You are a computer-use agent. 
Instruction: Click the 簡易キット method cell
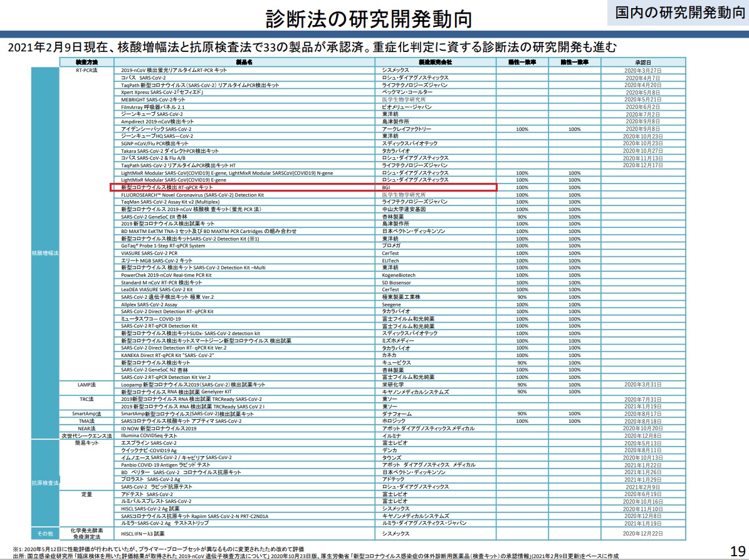(x=86, y=443)
